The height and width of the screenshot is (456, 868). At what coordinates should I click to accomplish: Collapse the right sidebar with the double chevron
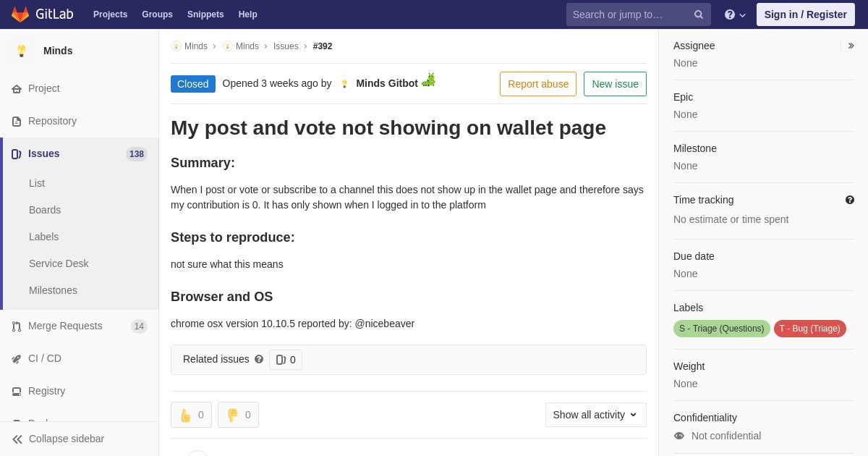click(851, 46)
